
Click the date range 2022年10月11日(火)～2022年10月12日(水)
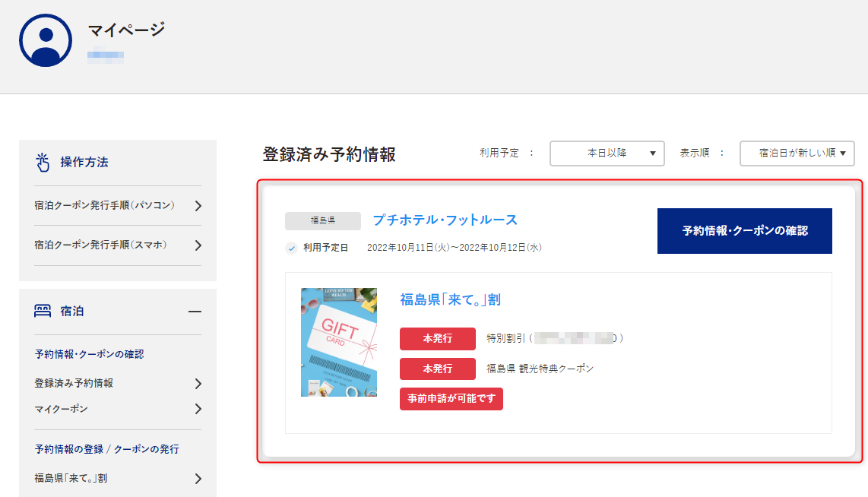point(455,248)
